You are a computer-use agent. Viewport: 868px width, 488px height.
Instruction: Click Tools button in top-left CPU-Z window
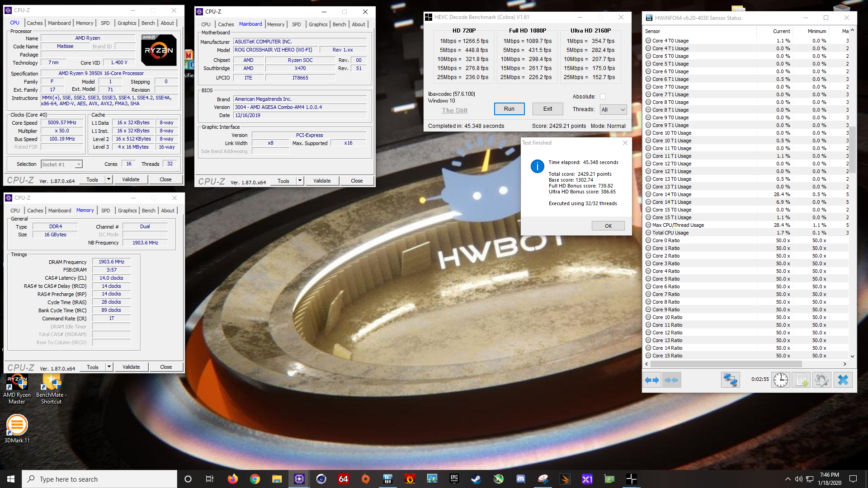pyautogui.click(x=92, y=179)
